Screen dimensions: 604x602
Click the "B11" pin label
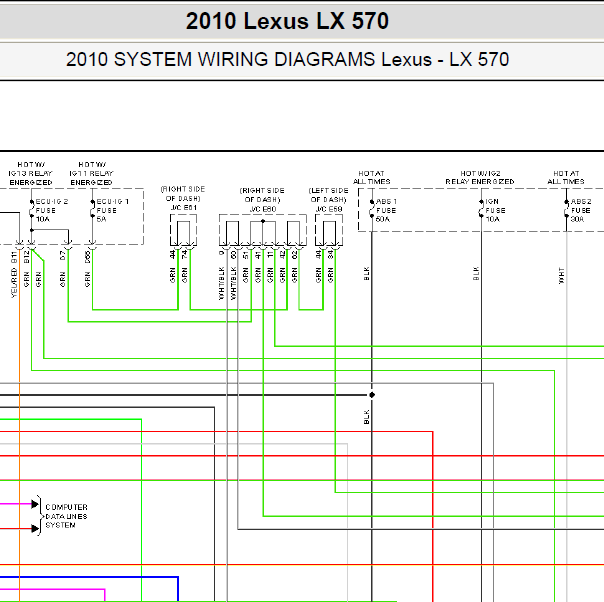coord(14,258)
